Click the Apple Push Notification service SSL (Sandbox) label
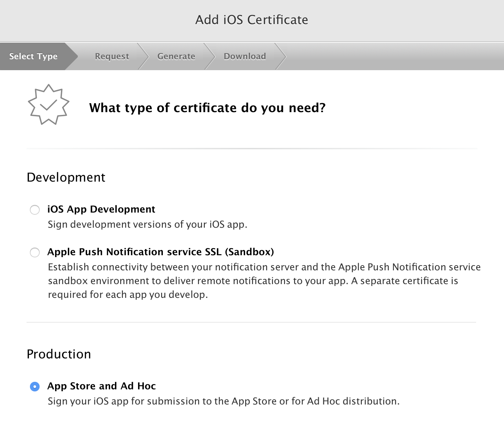504x421 pixels. pos(160,252)
